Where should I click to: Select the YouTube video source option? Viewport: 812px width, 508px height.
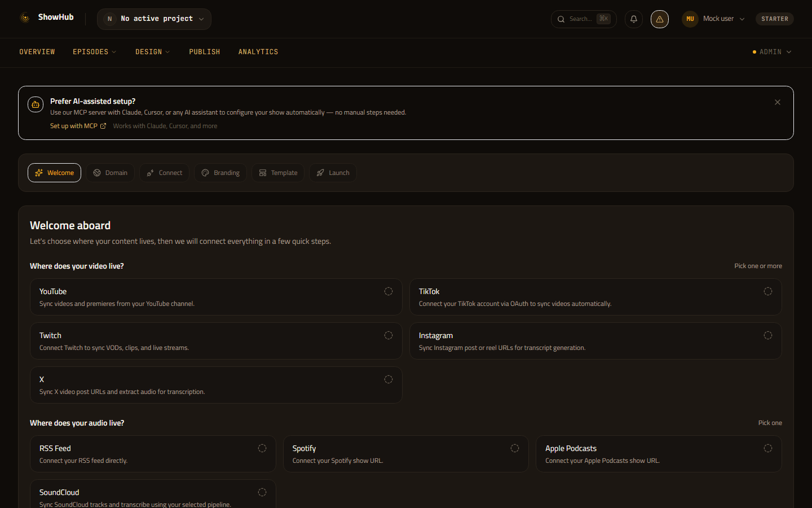[216, 297]
